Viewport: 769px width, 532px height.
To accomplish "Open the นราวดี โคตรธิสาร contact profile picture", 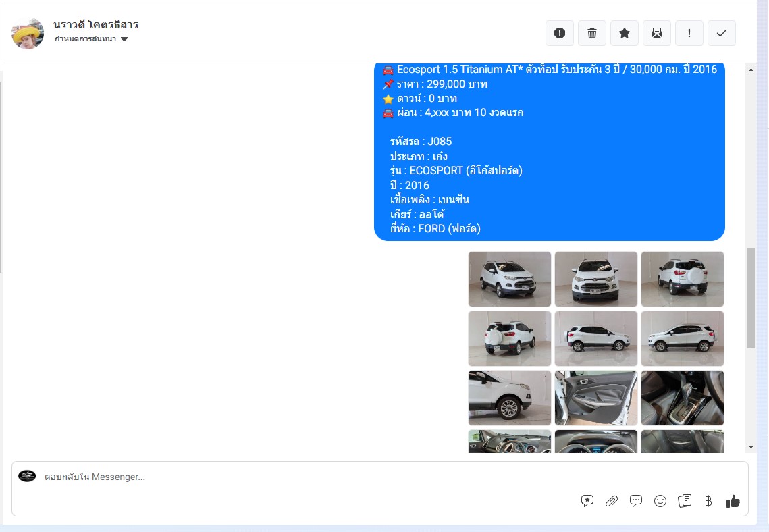I will pyautogui.click(x=28, y=34).
